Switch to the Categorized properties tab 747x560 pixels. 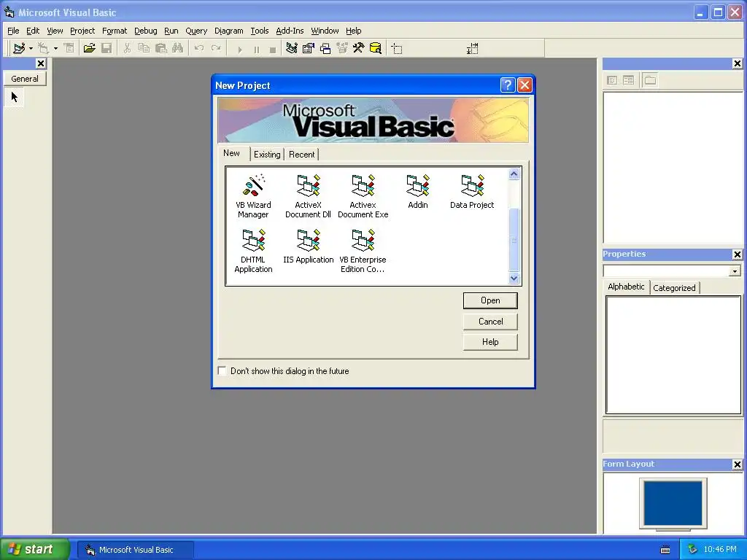point(674,287)
